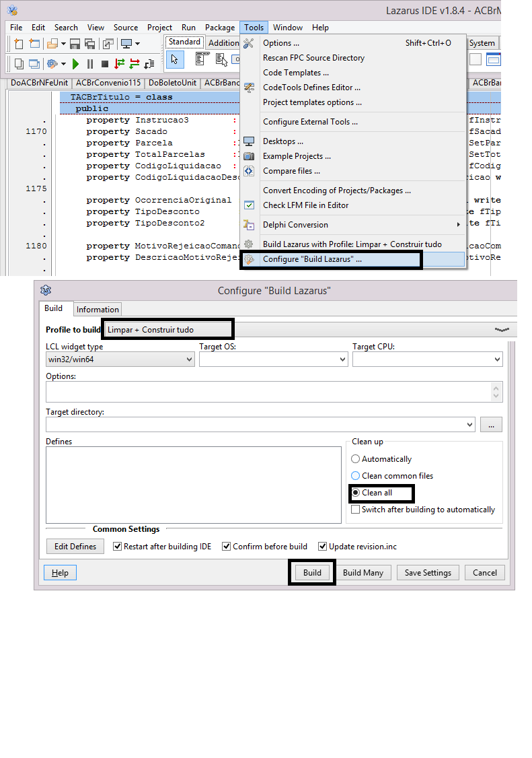Open the Standard component palette tab

click(x=184, y=42)
